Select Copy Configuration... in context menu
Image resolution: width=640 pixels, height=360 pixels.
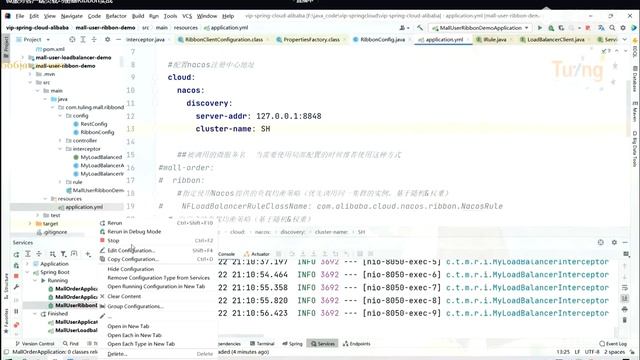pyautogui.click(x=133, y=259)
